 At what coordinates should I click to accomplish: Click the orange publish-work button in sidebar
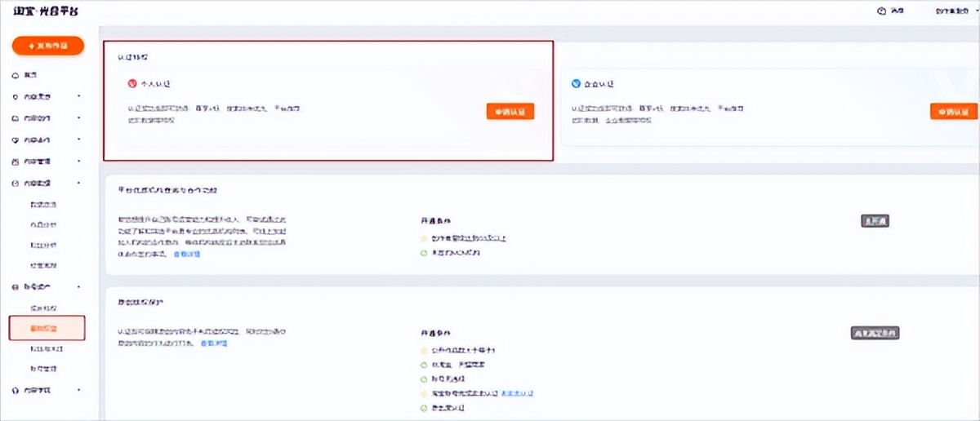47,46
